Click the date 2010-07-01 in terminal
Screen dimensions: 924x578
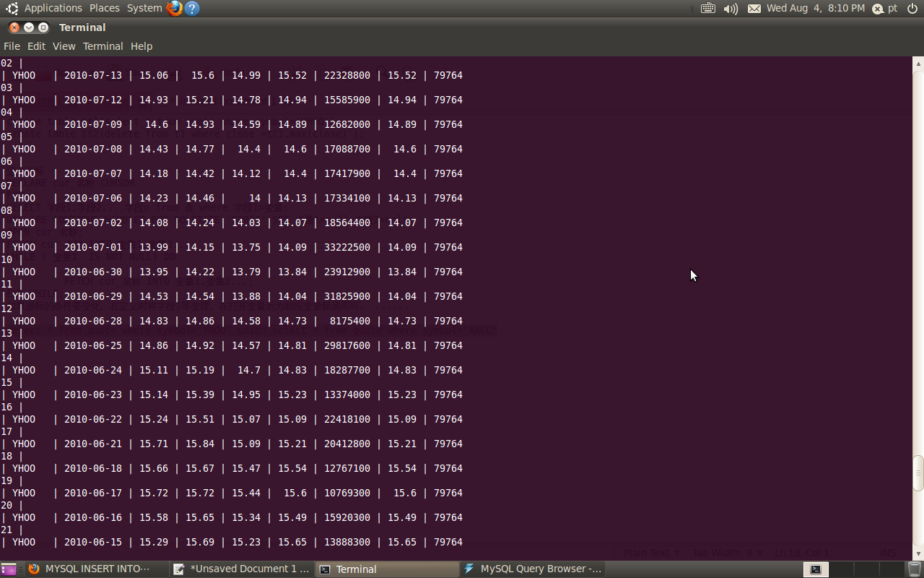93,247
